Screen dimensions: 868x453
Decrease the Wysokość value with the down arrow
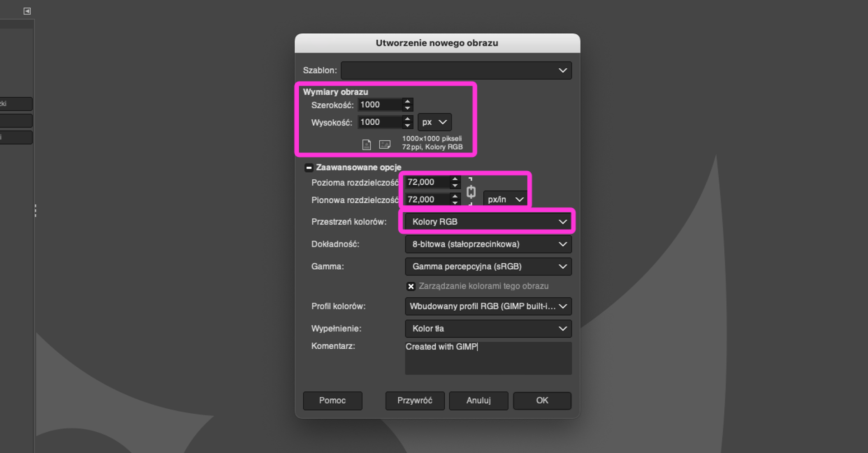407,125
